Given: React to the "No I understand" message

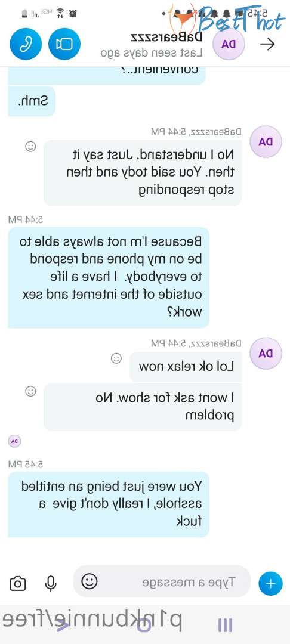Looking at the screenshot, I should [30, 146].
